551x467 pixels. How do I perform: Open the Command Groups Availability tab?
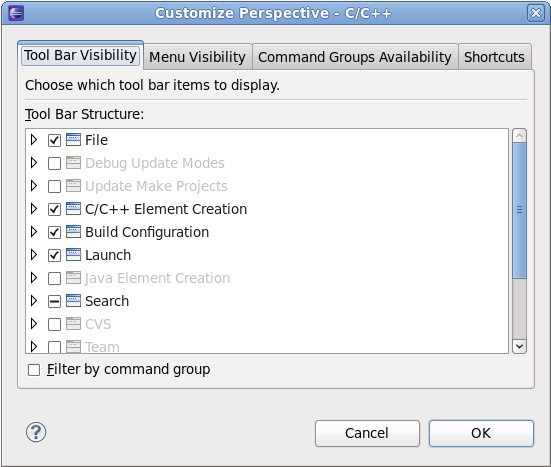point(355,57)
